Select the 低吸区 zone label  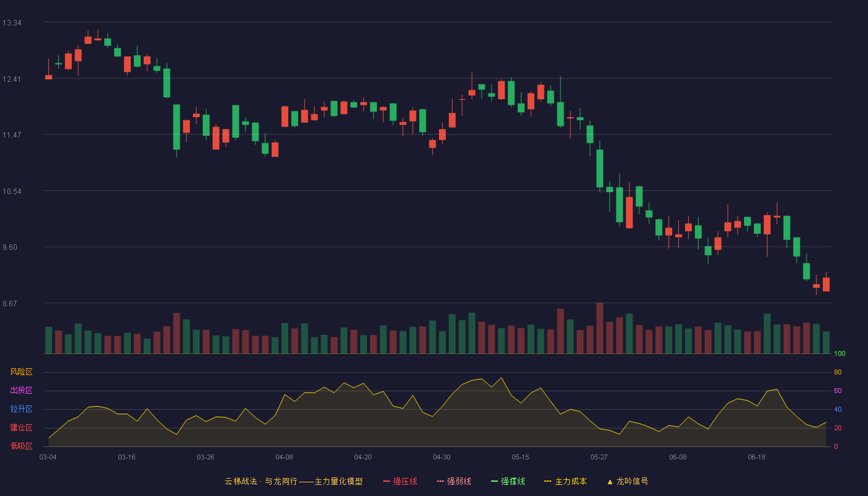(22, 446)
